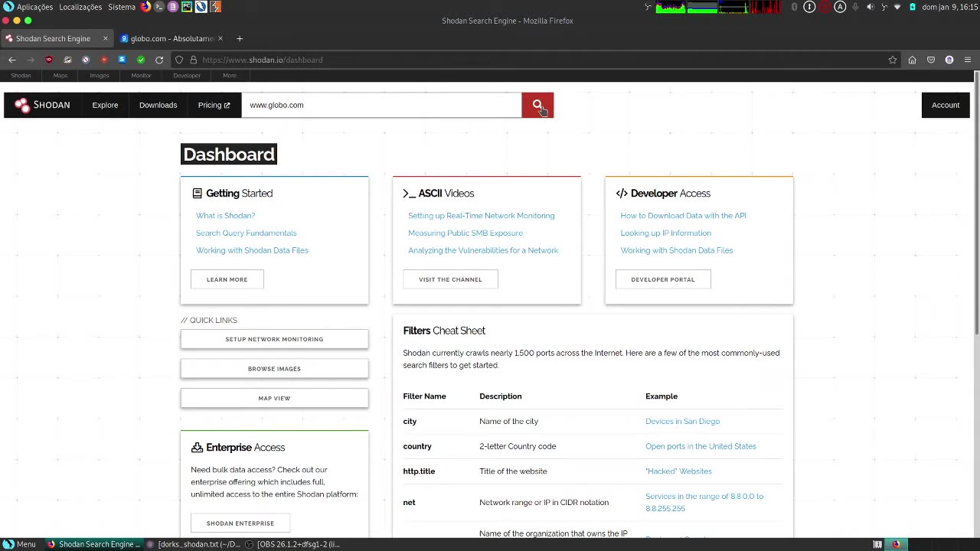Click the circular A tray icon
This screenshot has width=980, height=551.
pos(840,7)
